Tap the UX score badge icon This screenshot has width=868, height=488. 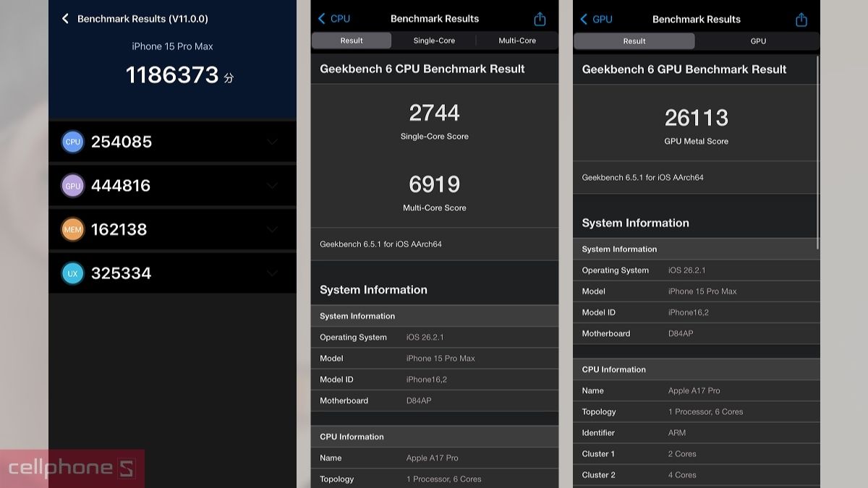click(73, 273)
